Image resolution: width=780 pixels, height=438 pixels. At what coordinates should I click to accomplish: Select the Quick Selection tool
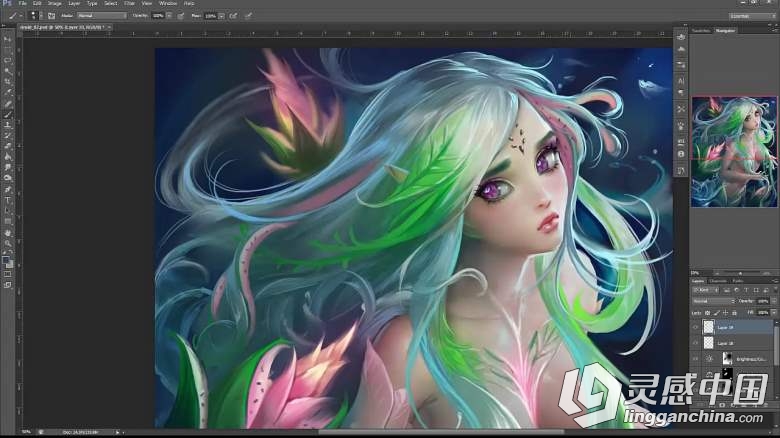coord(7,71)
